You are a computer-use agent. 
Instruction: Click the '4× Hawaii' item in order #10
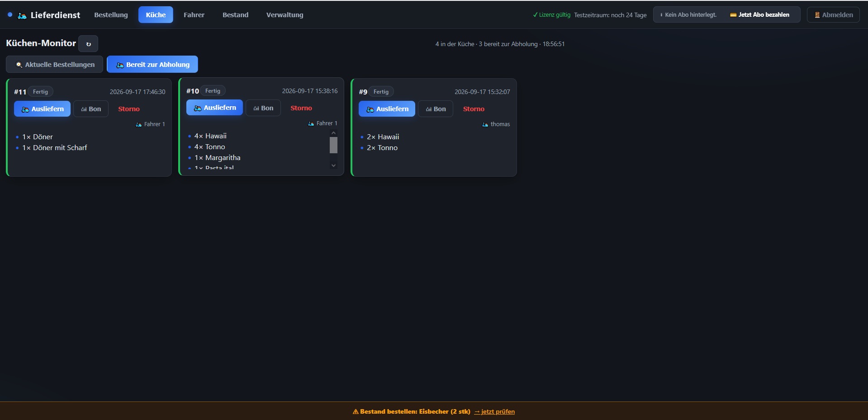pyautogui.click(x=210, y=136)
